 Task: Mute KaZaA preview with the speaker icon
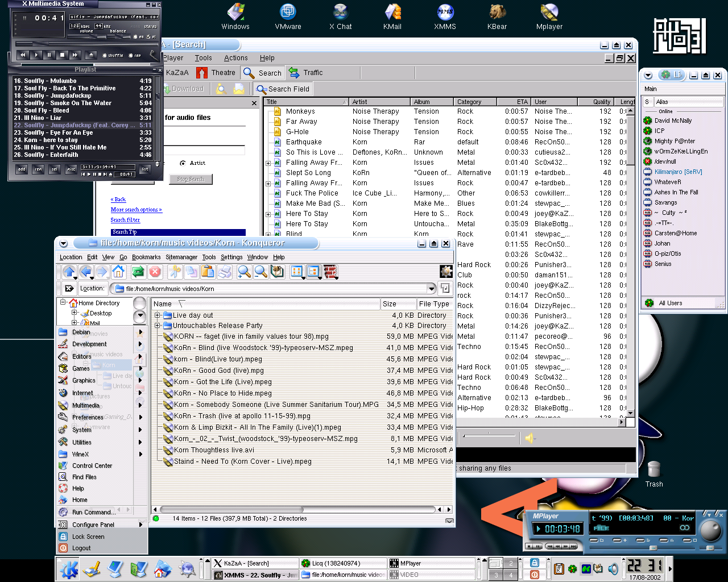pyautogui.click(x=530, y=438)
